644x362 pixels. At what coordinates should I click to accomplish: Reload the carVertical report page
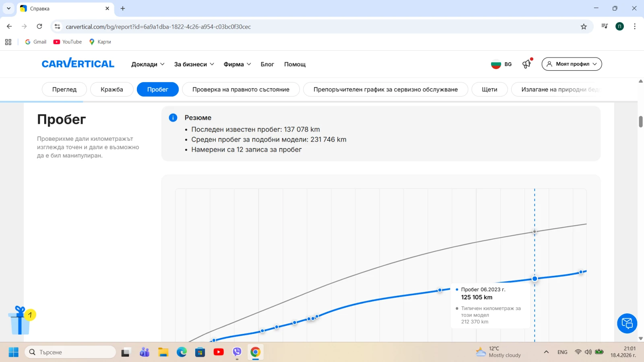(39, 27)
